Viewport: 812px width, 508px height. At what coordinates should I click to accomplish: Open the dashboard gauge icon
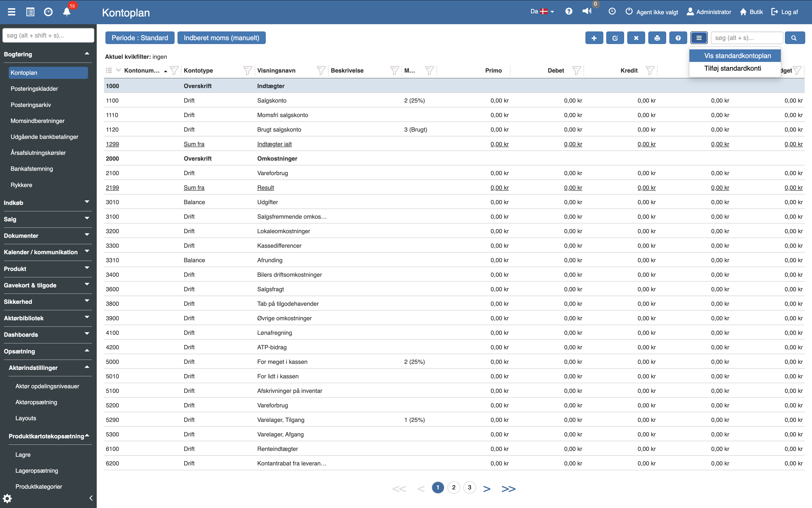pos(48,12)
